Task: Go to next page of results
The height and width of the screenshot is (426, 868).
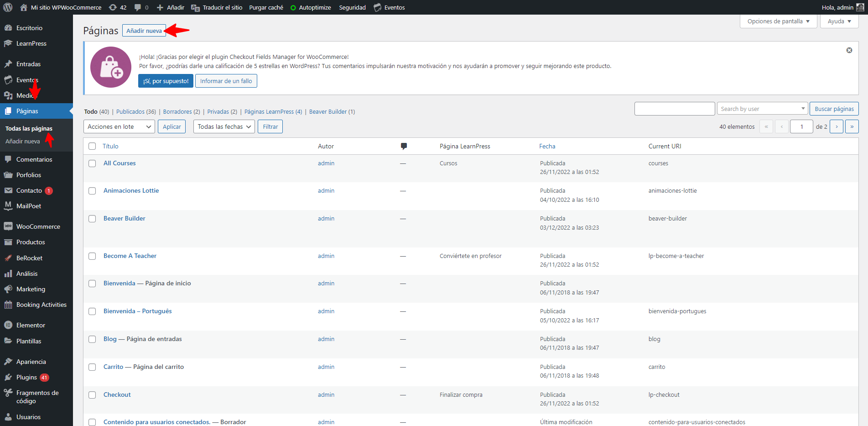Action: pos(837,126)
